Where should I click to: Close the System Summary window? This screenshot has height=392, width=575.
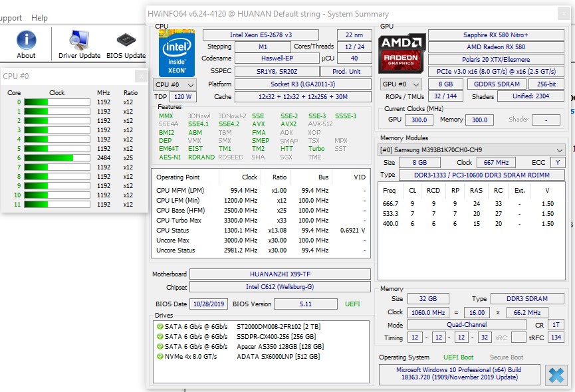point(564,14)
